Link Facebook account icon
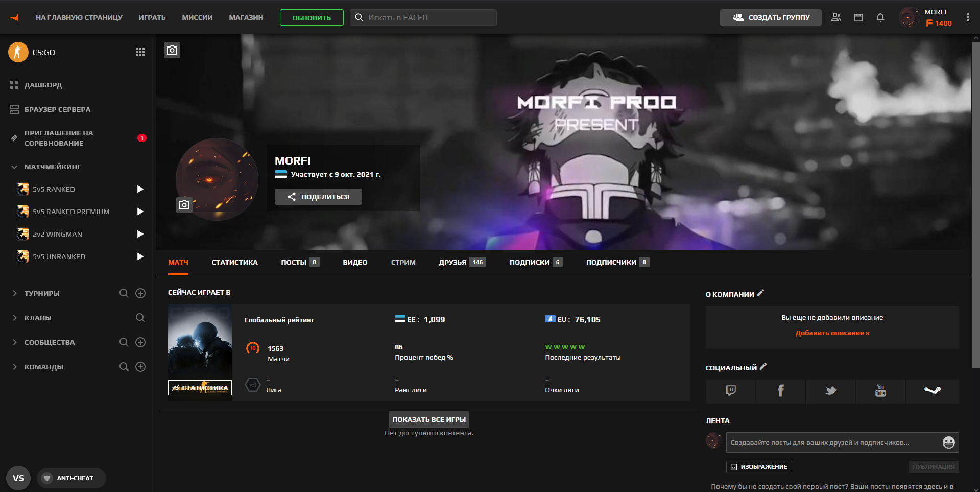980x492 pixels. [780, 391]
